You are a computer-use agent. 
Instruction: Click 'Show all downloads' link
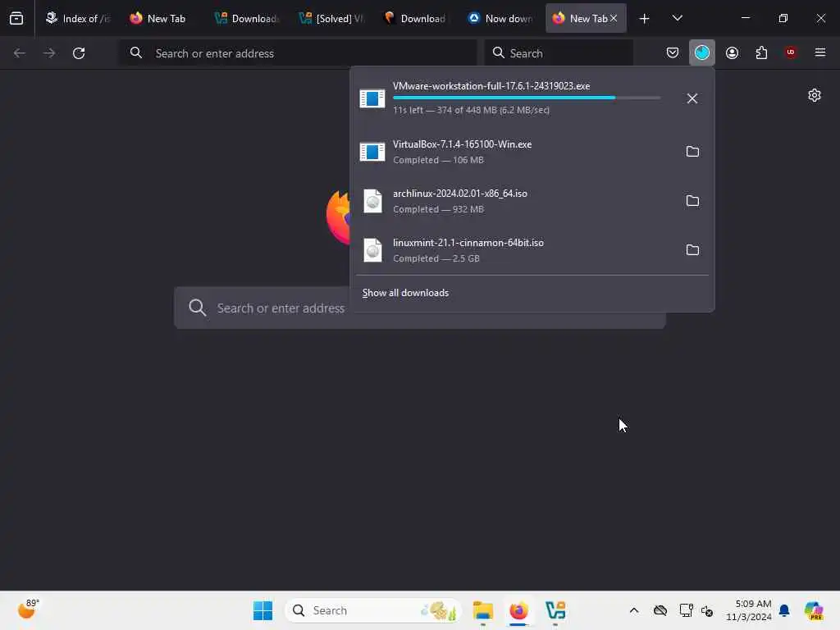pos(405,293)
